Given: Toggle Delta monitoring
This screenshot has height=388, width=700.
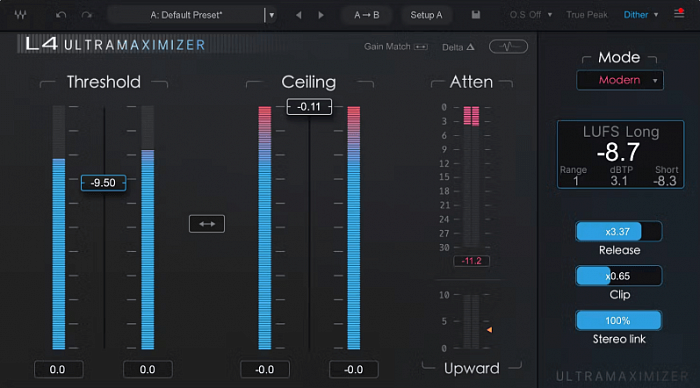Looking at the screenshot, I should point(458,47).
